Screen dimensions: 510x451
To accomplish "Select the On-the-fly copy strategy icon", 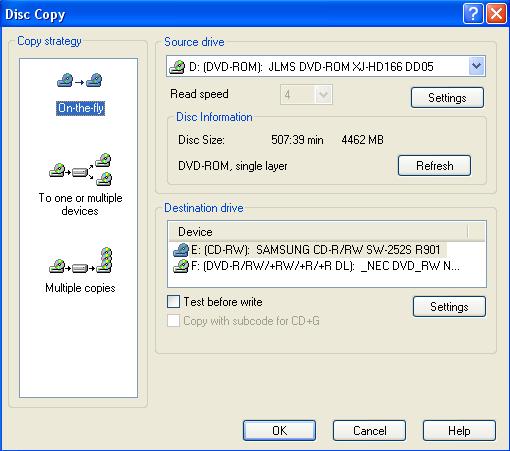I will click(80, 80).
